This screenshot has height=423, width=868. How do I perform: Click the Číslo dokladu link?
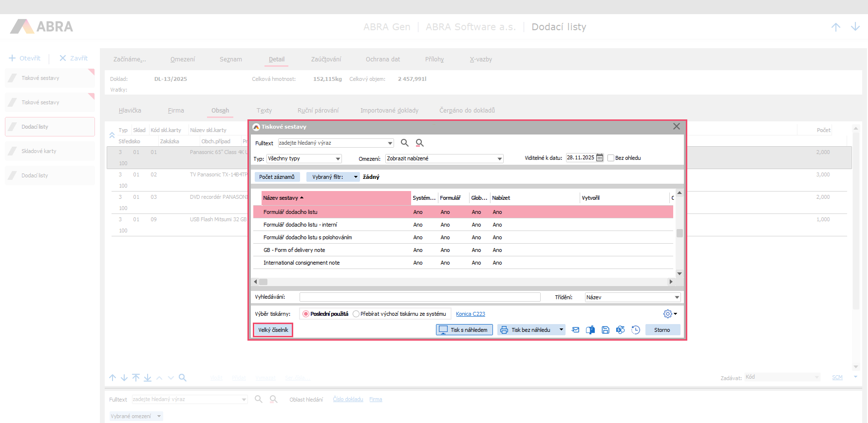pos(348,399)
